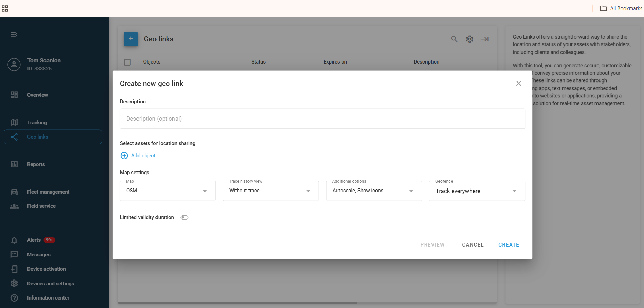Click Tom Scanlon's profile avatar

click(14, 64)
